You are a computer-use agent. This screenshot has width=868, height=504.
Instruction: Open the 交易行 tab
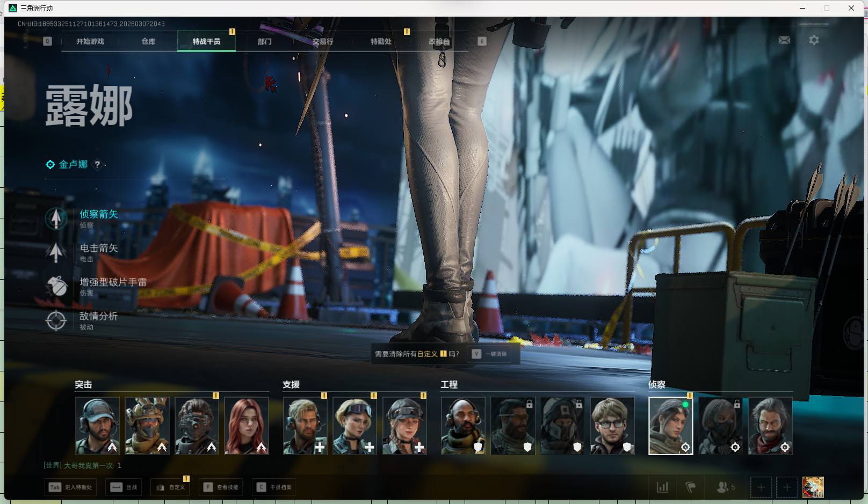coord(323,41)
